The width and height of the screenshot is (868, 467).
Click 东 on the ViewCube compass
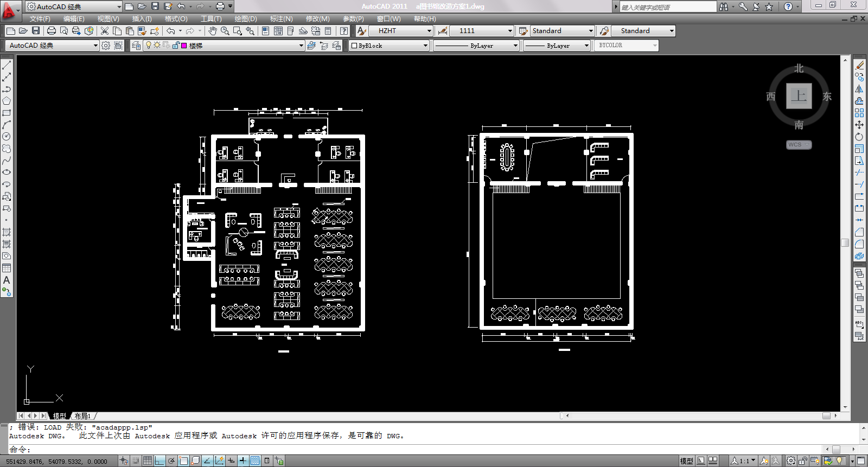827,97
